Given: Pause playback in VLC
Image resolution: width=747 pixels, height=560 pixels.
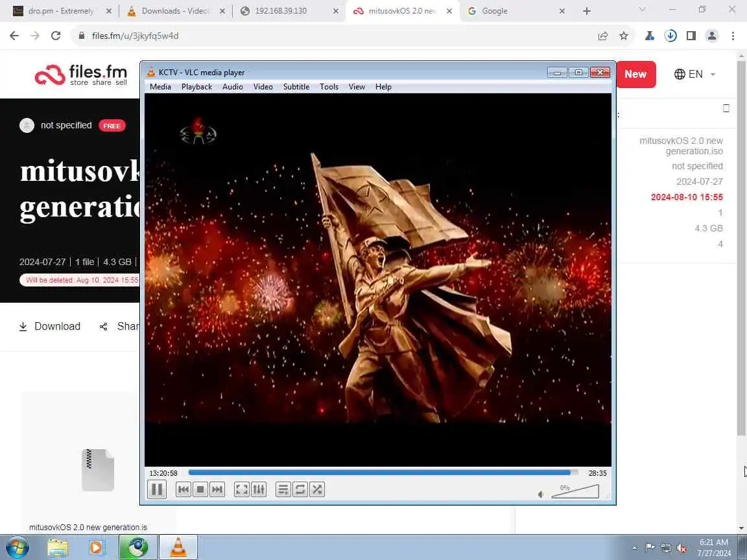Looking at the screenshot, I should [157, 489].
